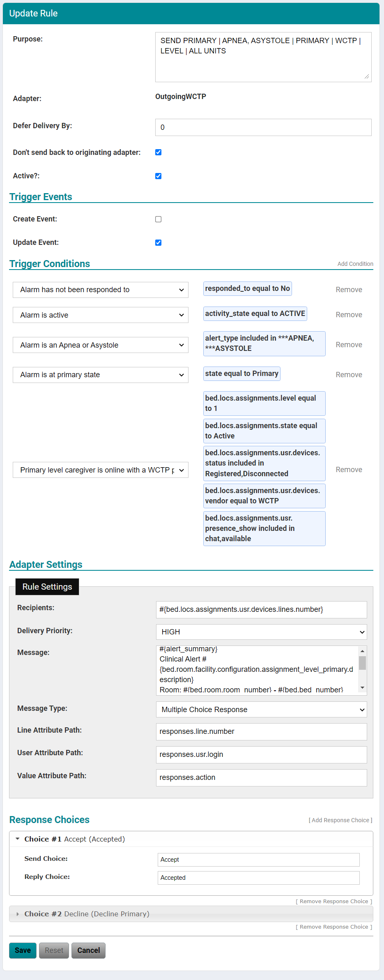Click the Add Condition link

click(x=355, y=264)
